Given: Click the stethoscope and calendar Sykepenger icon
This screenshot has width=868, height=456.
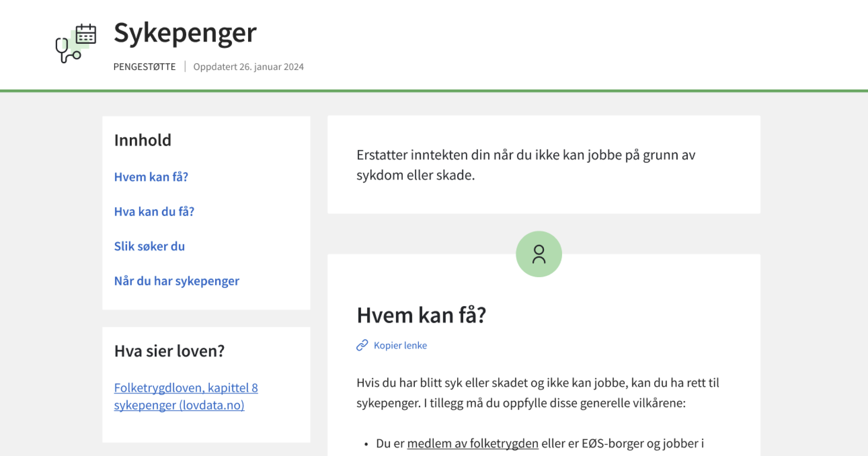Looking at the screenshot, I should click(x=76, y=43).
